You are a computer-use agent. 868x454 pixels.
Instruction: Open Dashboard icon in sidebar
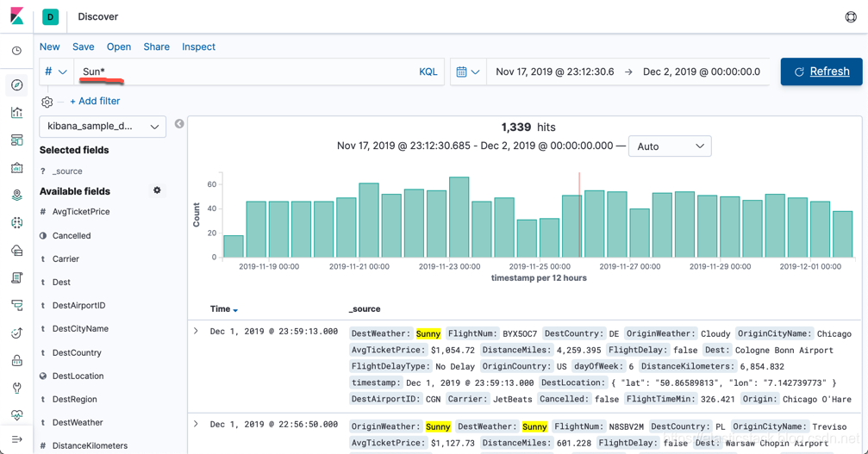point(17,140)
